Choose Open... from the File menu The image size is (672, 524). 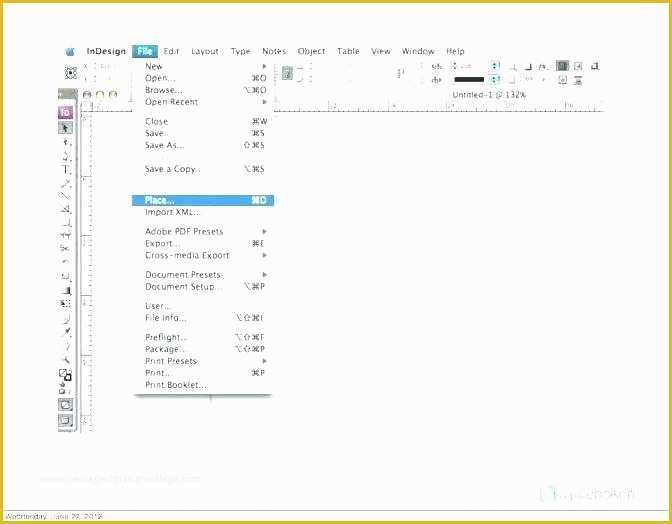[203, 78]
